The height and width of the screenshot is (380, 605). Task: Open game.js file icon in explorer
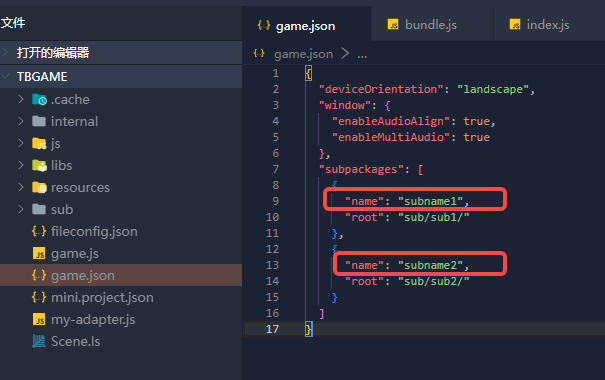click(x=39, y=253)
